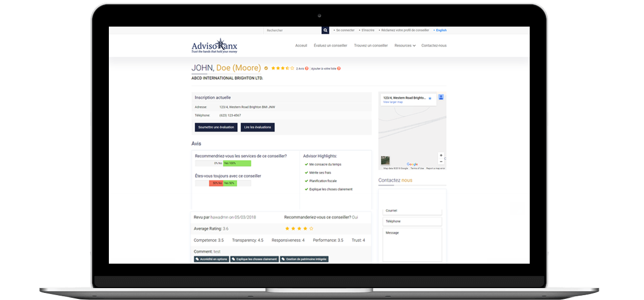Toggle satellite view map thumbnail
The width and height of the screenshot is (644, 300).
(385, 161)
